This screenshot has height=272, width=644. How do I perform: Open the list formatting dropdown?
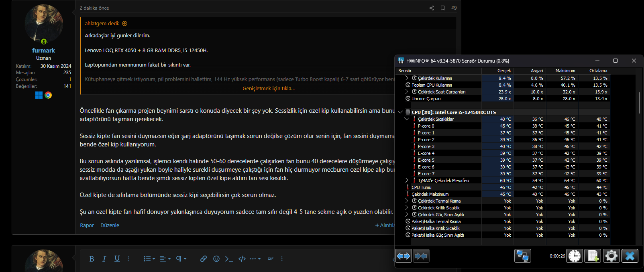149,259
